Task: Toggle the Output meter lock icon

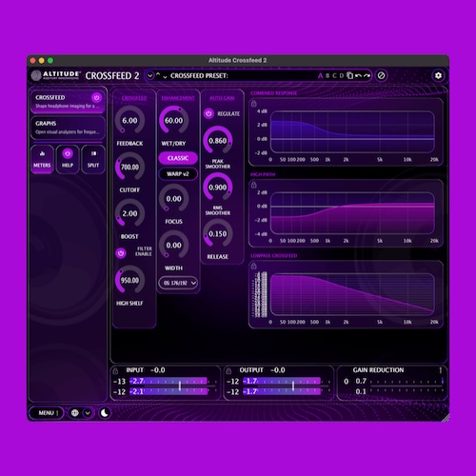Action: point(228,370)
